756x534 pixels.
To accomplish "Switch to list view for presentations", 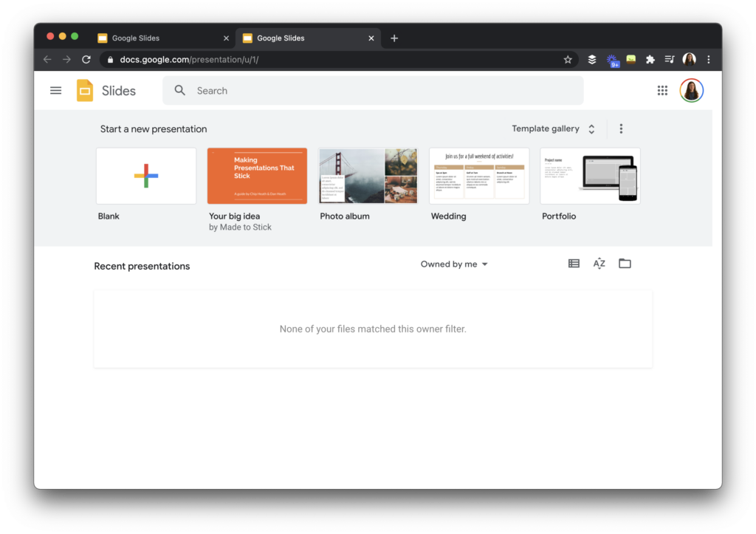I will coord(574,263).
